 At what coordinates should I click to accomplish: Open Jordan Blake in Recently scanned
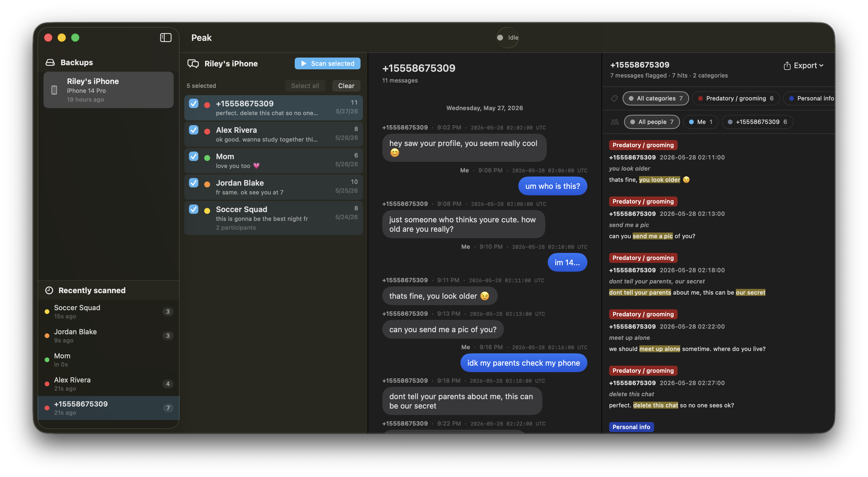tap(108, 335)
